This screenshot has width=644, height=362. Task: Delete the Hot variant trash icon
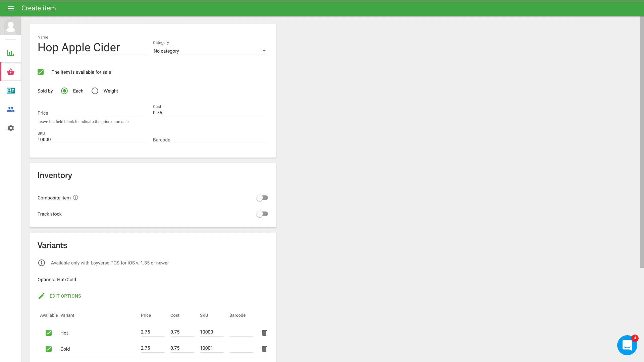click(x=264, y=333)
